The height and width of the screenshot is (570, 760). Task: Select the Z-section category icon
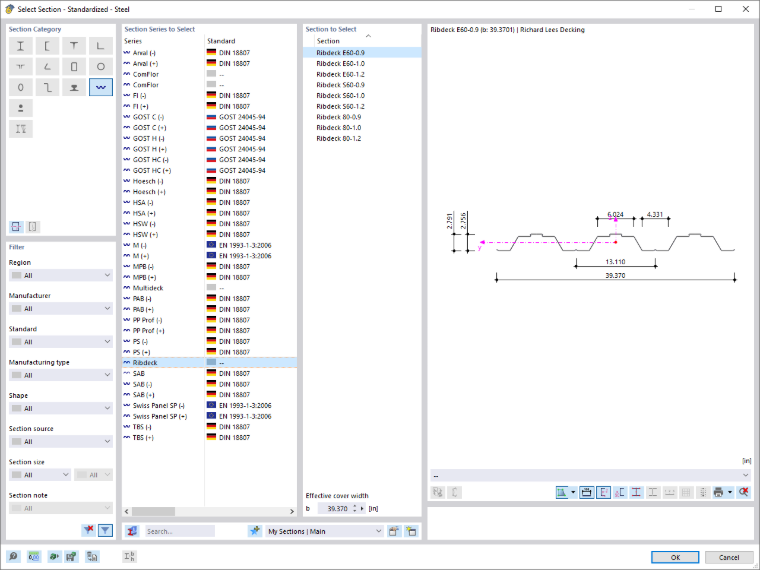point(47,88)
